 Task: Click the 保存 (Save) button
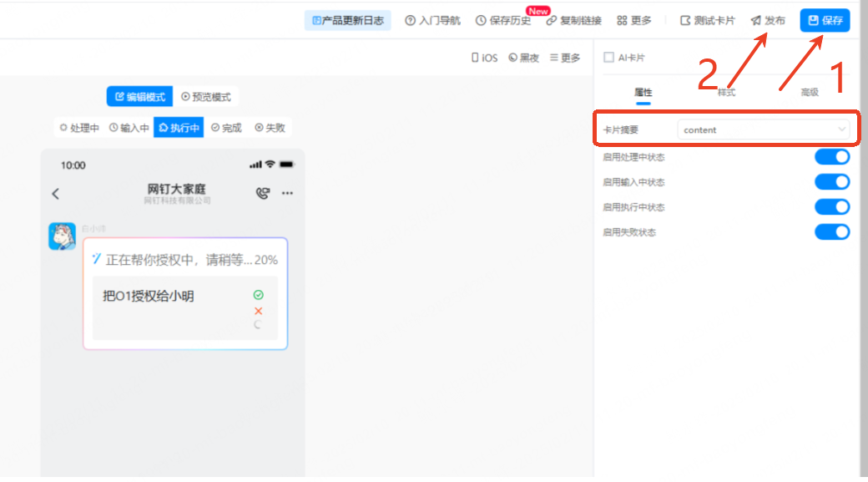[825, 20]
